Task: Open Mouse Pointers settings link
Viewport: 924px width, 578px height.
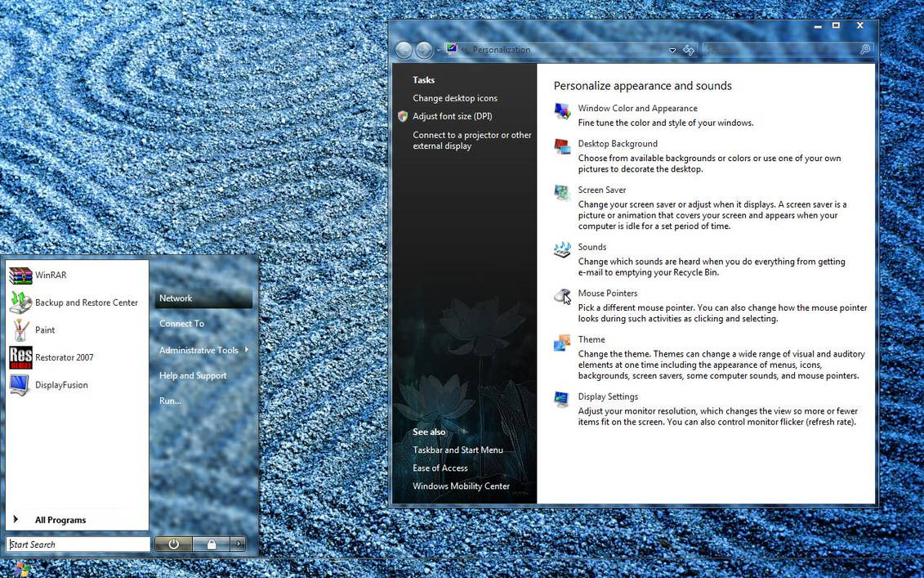Action: (x=608, y=293)
